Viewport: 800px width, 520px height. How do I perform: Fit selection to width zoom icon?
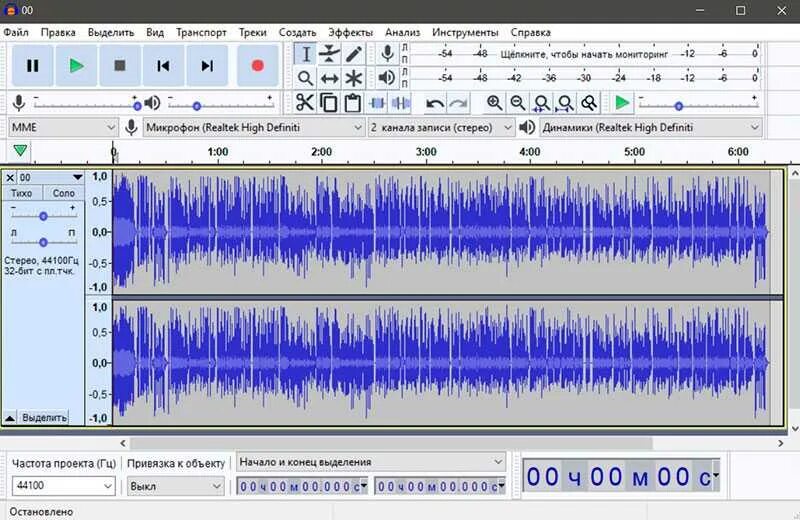[x=542, y=103]
